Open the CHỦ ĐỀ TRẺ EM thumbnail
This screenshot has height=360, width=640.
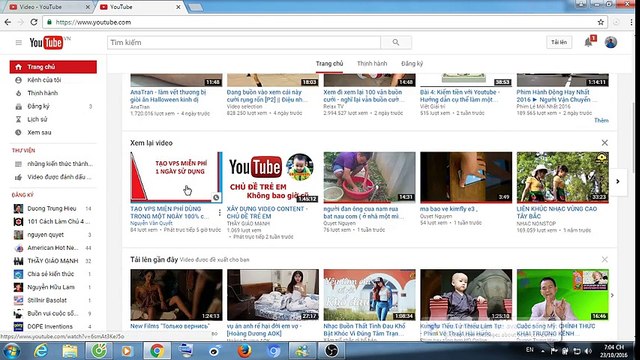click(x=273, y=177)
